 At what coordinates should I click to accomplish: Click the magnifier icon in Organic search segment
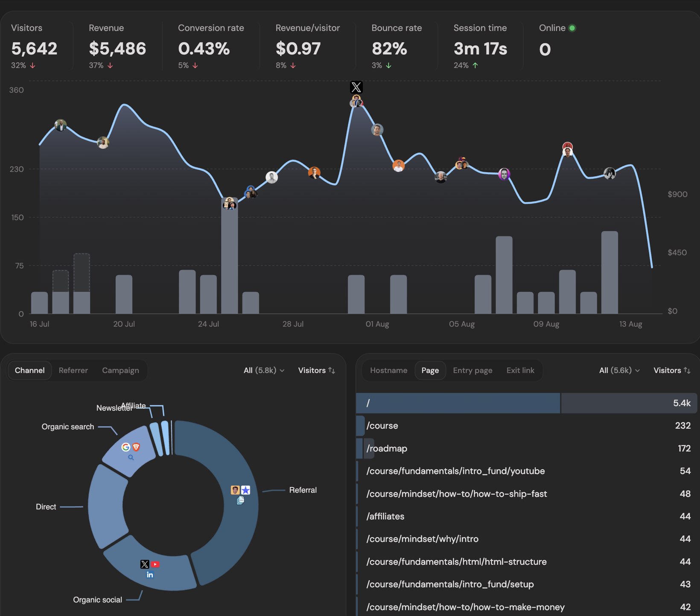pos(131,457)
